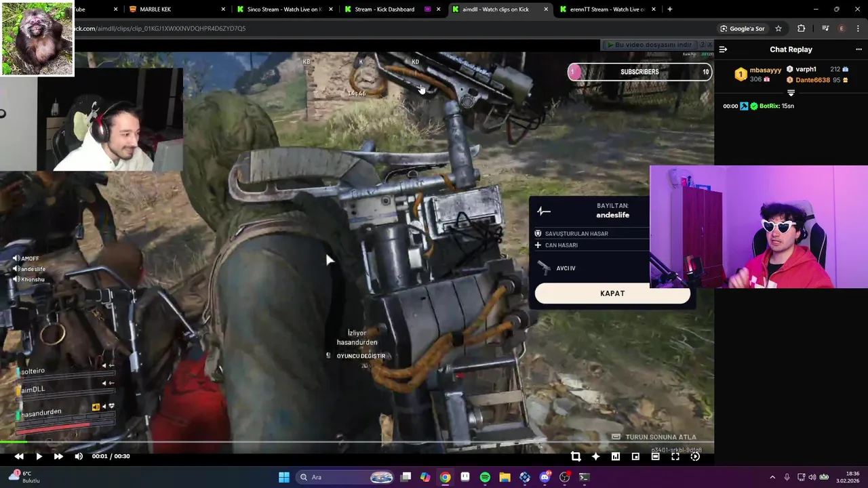Click the Google'a Sor button in the address bar
868x488 pixels.
742,28
